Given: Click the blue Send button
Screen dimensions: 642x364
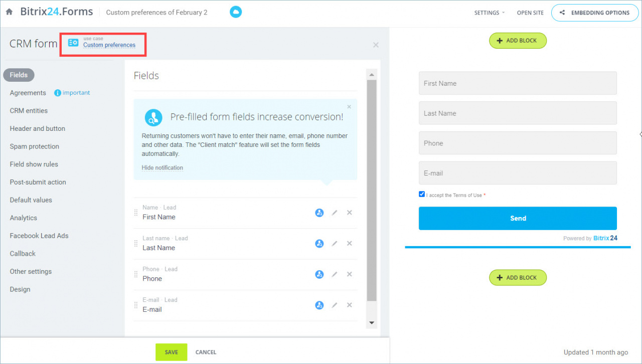Looking at the screenshot, I should pyautogui.click(x=518, y=218).
